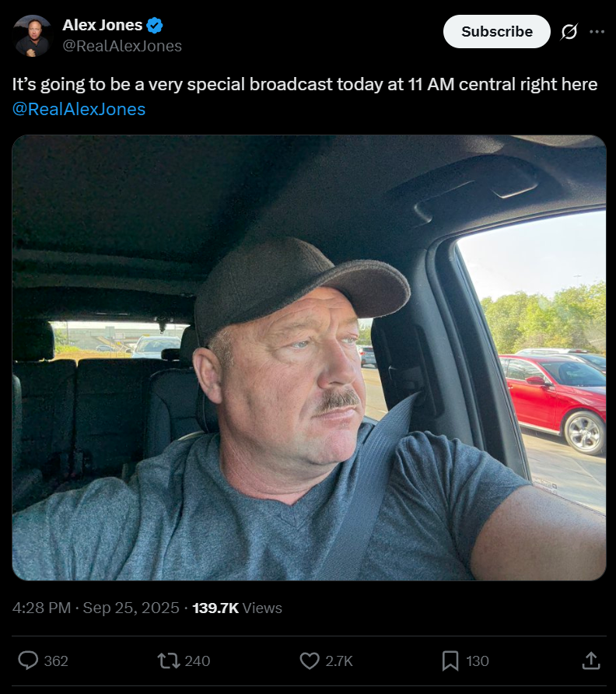The height and width of the screenshot is (694, 616).
Task: Click the bold display name in the header
Action: click(x=103, y=26)
